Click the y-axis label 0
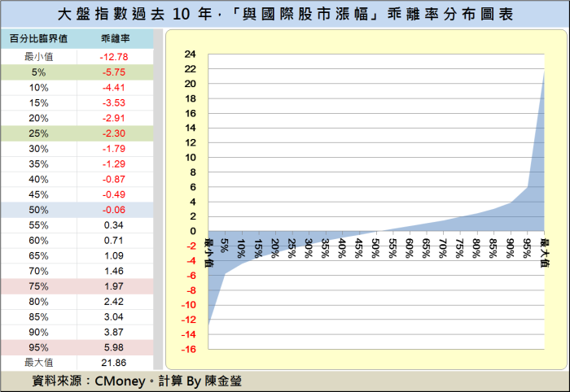The height and width of the screenshot is (392, 570). click(x=193, y=231)
